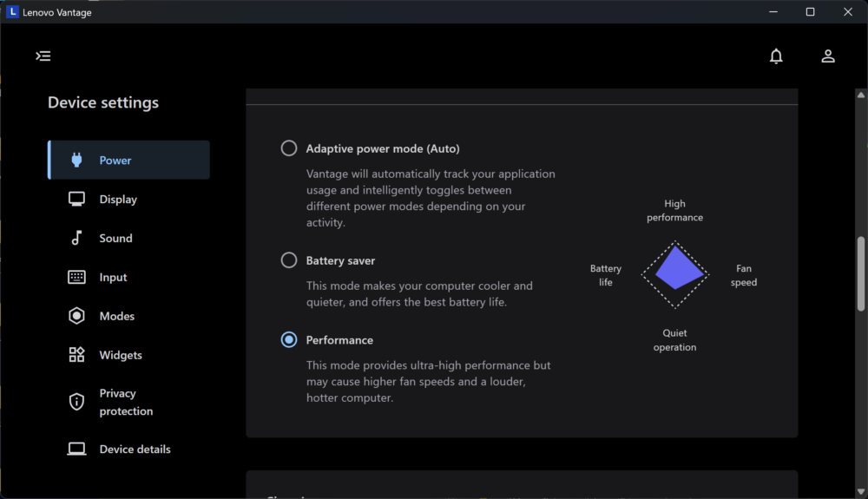
Task: Open the user account profile icon
Action: [x=827, y=56]
